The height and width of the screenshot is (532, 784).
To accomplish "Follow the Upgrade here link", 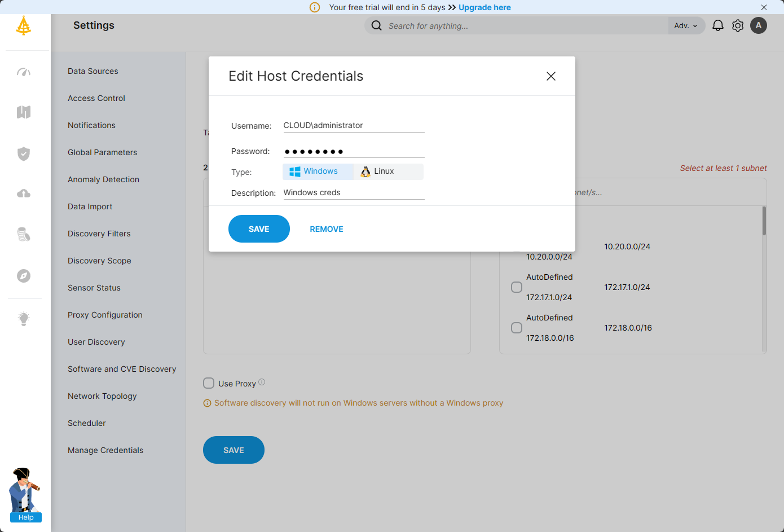I will (x=485, y=7).
